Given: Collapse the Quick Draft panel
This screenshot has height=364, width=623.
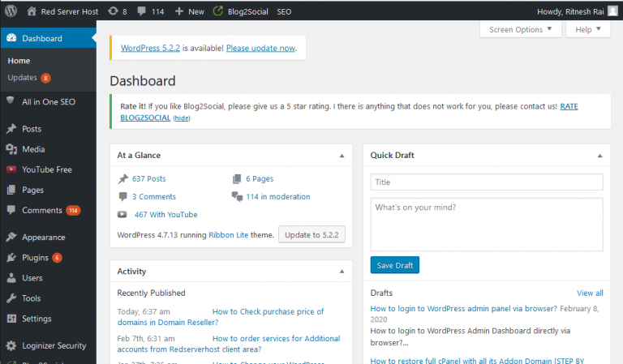Looking at the screenshot, I should pyautogui.click(x=599, y=155).
